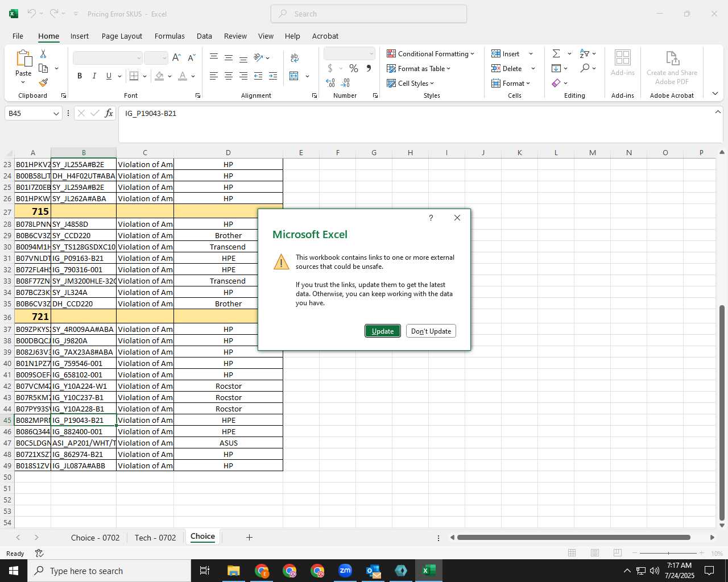Toggle Middle Align
Image resolution: width=728 pixels, height=582 pixels.
229,57
